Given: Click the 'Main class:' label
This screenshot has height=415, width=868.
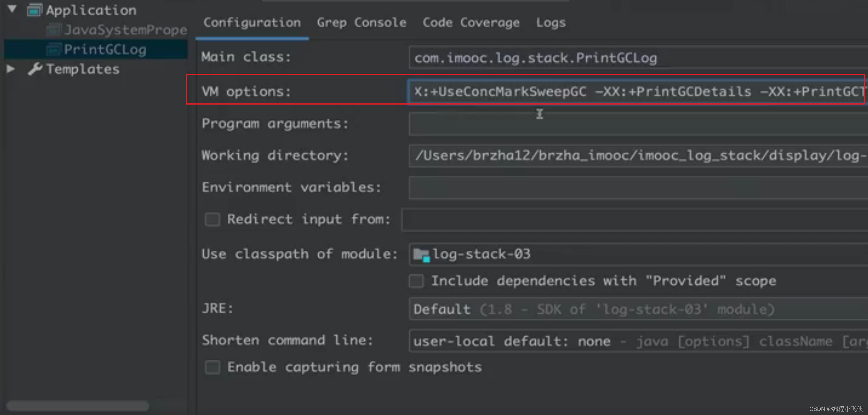Looking at the screenshot, I should 246,57.
